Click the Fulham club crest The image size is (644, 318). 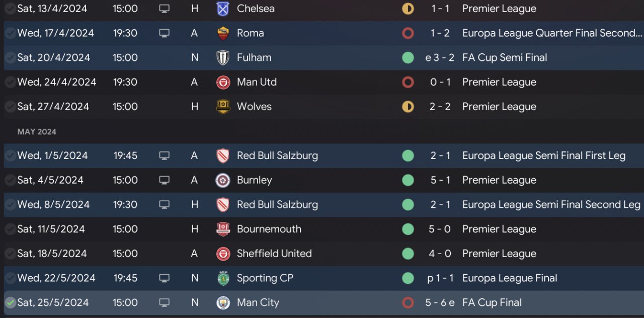[223, 58]
